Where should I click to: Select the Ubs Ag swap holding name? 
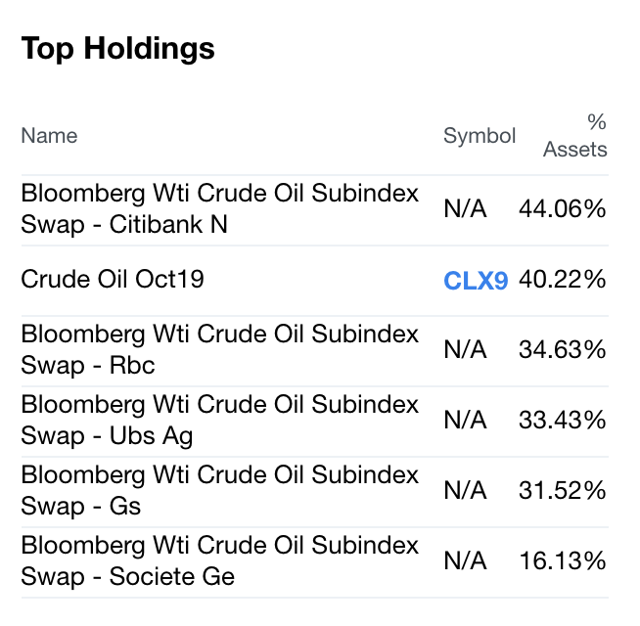click(x=220, y=420)
